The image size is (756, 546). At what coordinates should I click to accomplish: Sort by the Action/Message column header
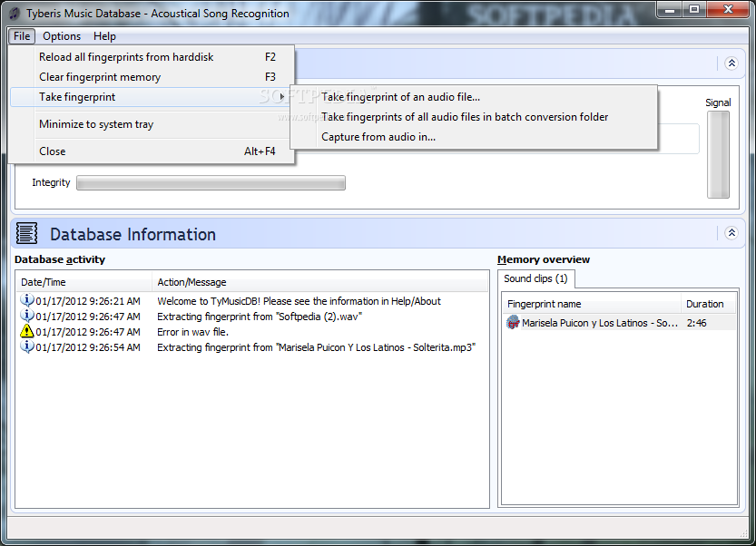(319, 282)
